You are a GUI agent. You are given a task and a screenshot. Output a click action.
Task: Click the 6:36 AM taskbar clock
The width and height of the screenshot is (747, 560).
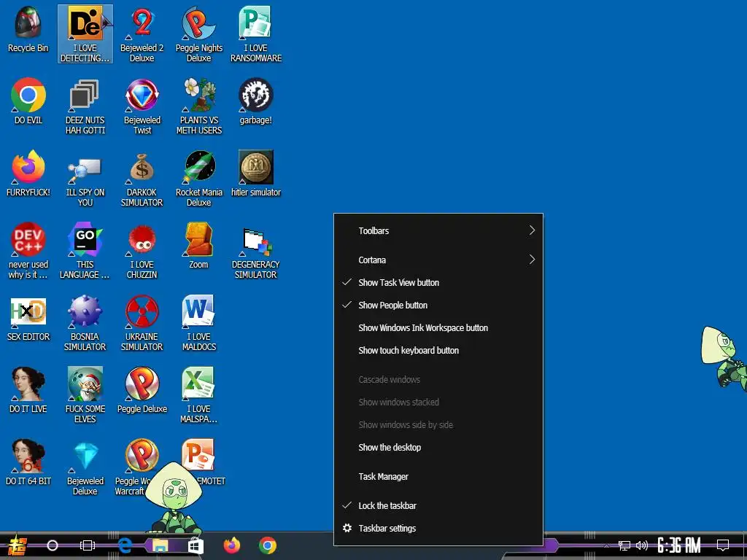tap(679, 545)
